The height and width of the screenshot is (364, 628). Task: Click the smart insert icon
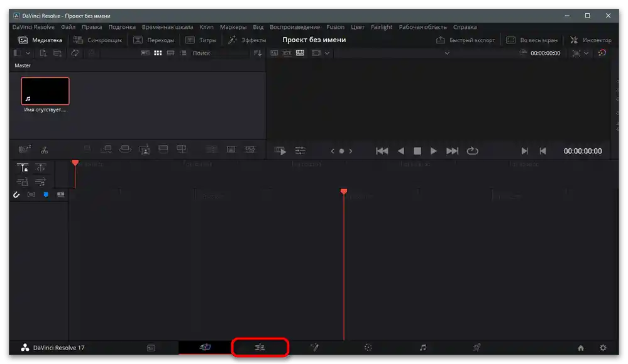87,149
